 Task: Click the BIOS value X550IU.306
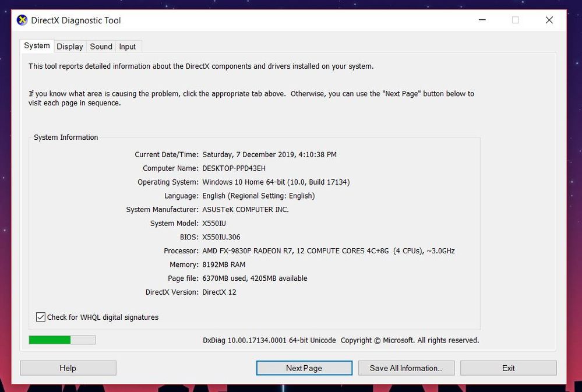click(221, 237)
